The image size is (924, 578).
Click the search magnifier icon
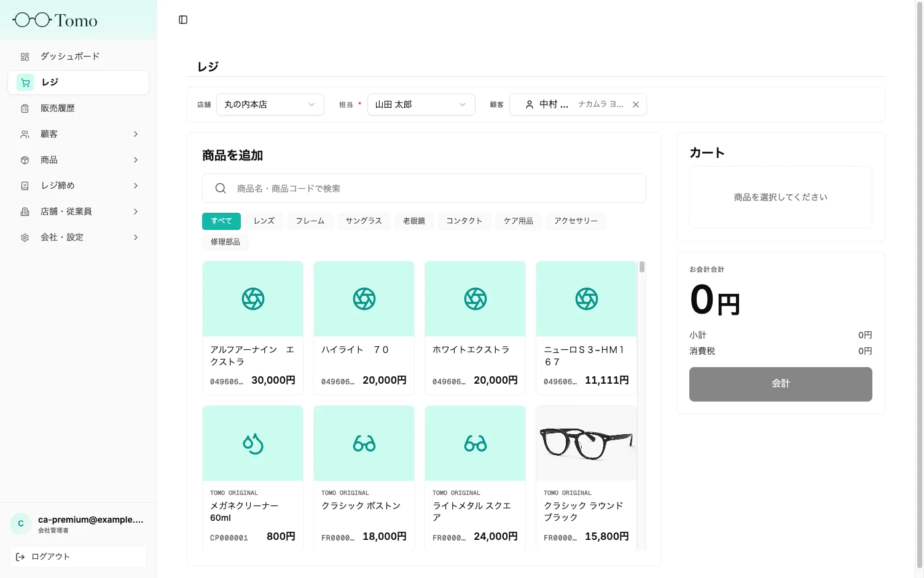[221, 188]
